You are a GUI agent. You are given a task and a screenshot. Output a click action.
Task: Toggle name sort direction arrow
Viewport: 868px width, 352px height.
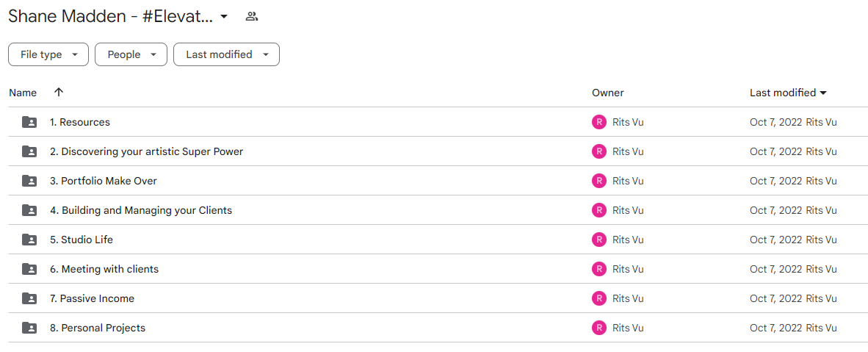point(59,93)
